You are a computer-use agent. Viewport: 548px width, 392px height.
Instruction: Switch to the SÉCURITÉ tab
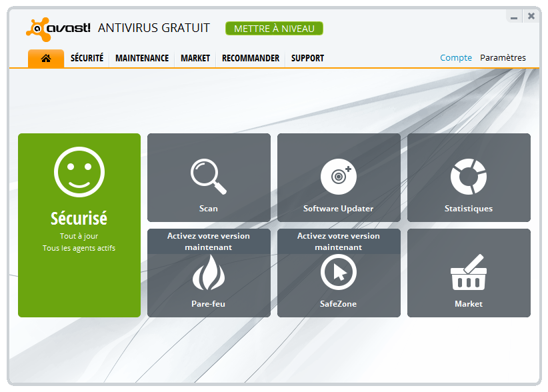pos(87,58)
